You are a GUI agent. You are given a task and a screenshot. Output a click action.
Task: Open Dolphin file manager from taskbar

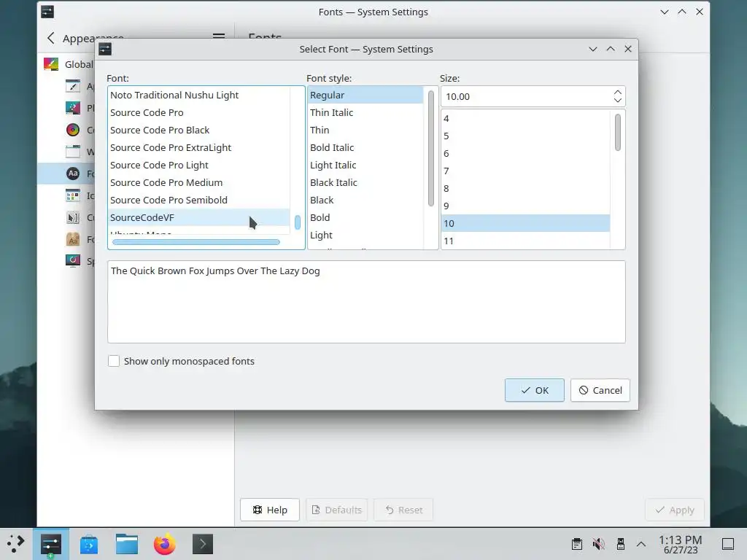tap(127, 544)
